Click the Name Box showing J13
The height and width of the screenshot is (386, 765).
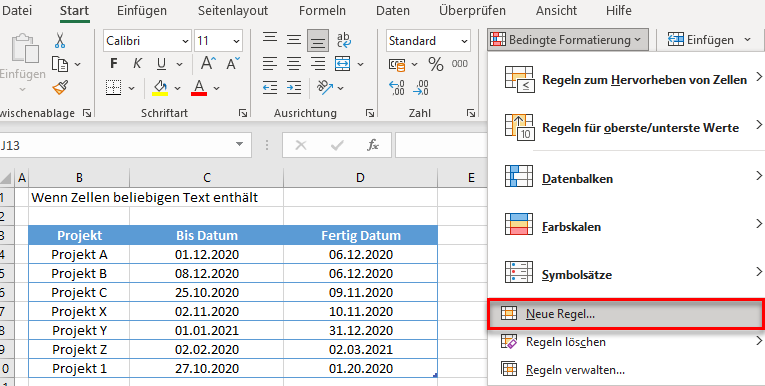(x=125, y=145)
